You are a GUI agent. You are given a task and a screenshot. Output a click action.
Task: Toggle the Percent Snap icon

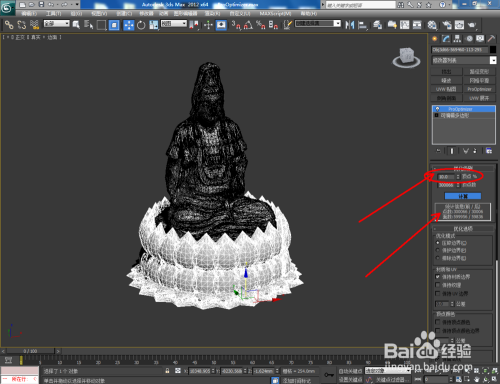[x=261, y=25]
